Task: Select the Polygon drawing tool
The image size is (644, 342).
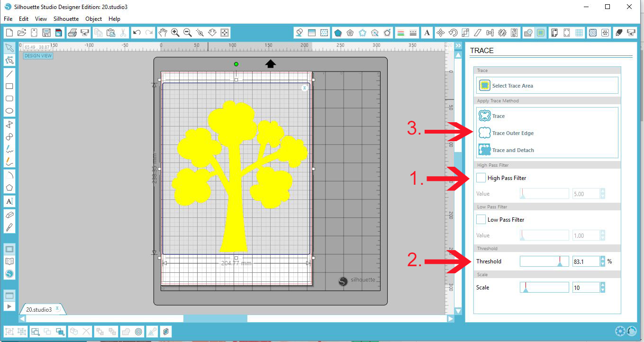Action: tap(9, 187)
